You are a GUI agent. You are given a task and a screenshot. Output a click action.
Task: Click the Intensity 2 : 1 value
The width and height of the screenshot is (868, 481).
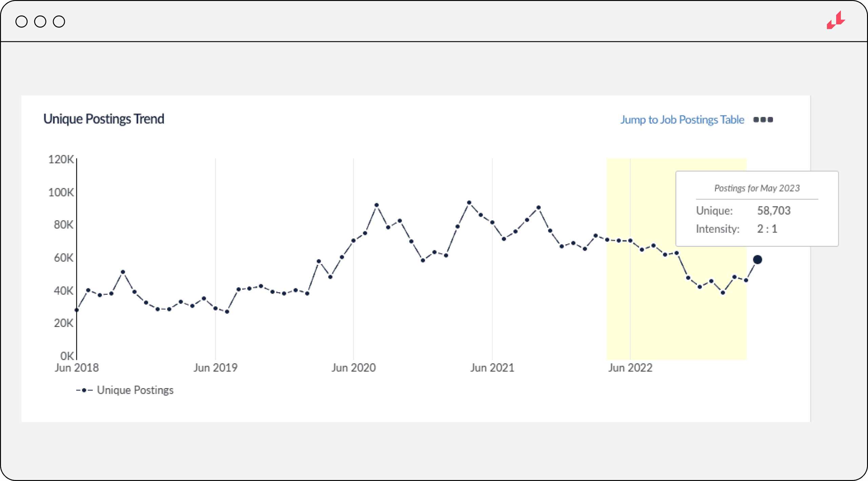[x=767, y=229]
